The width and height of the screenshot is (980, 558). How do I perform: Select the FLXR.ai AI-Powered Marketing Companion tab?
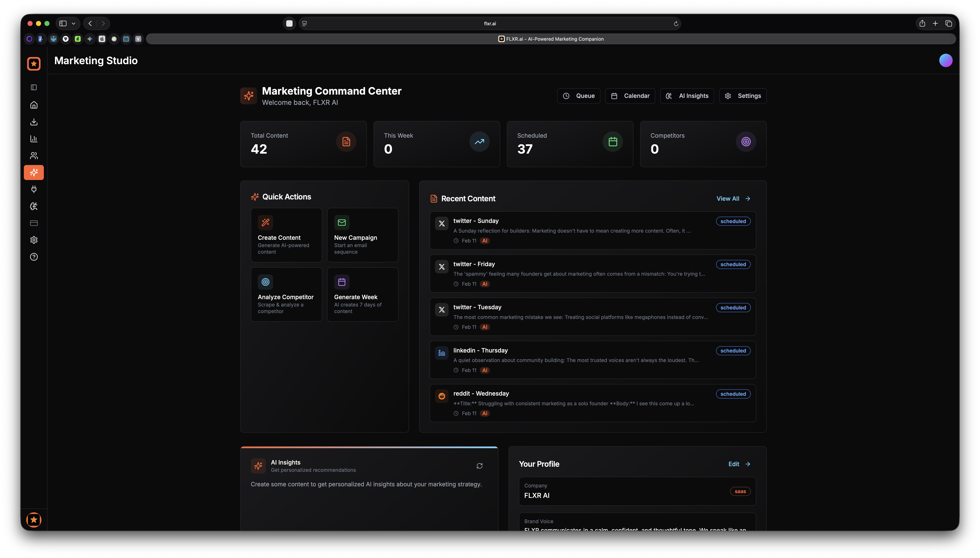(551, 39)
